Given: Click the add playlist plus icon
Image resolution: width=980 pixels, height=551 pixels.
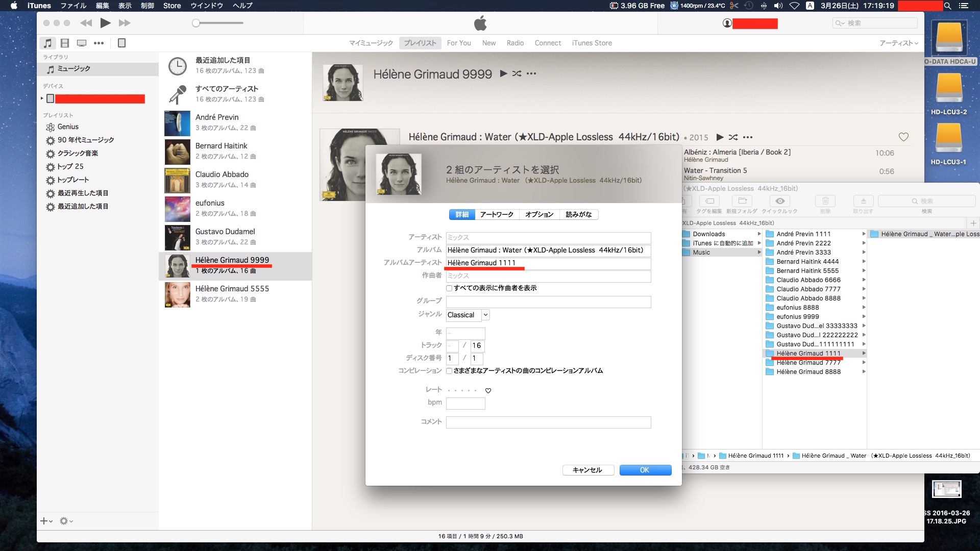Looking at the screenshot, I should tap(44, 521).
